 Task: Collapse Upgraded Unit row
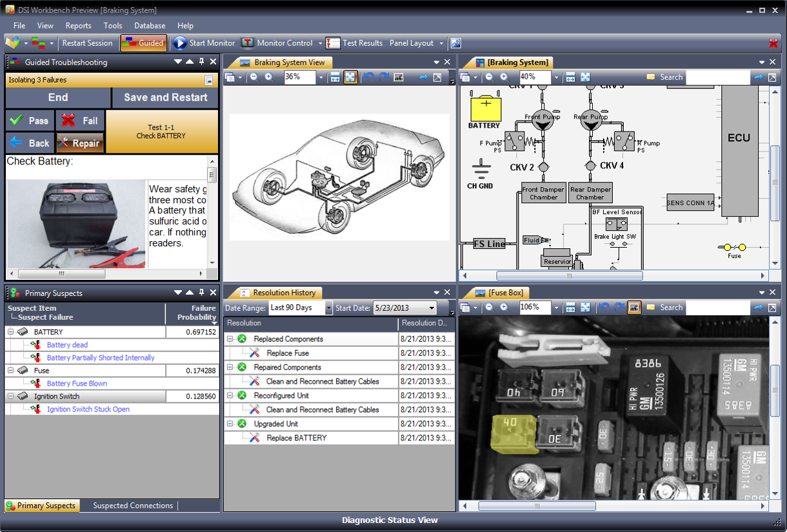[x=230, y=424]
